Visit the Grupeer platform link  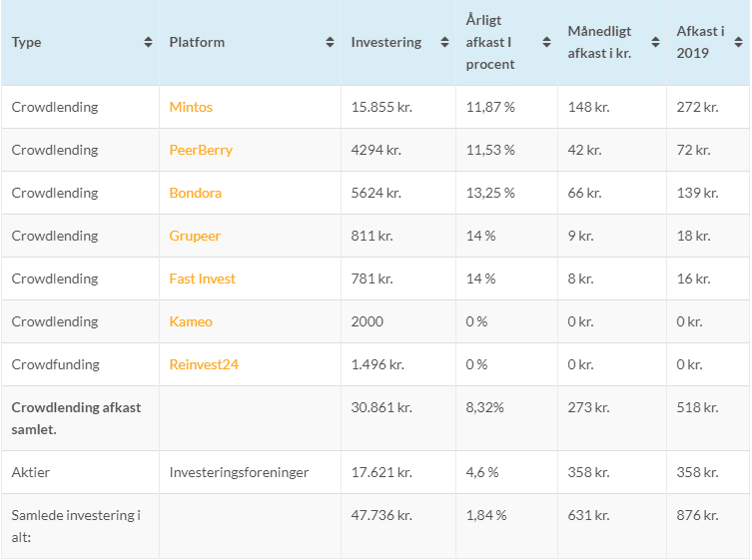click(195, 236)
